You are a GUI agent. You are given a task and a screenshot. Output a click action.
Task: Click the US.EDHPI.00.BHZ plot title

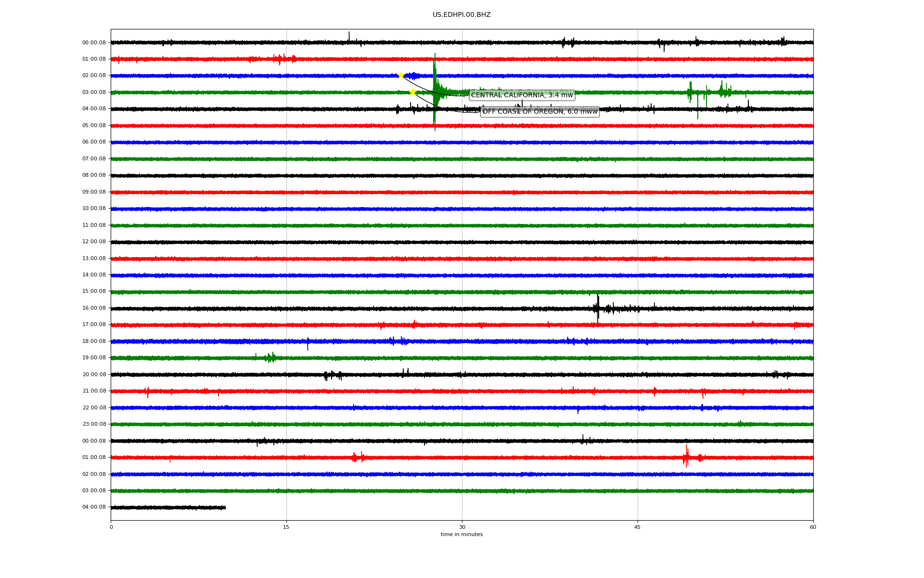(x=462, y=15)
